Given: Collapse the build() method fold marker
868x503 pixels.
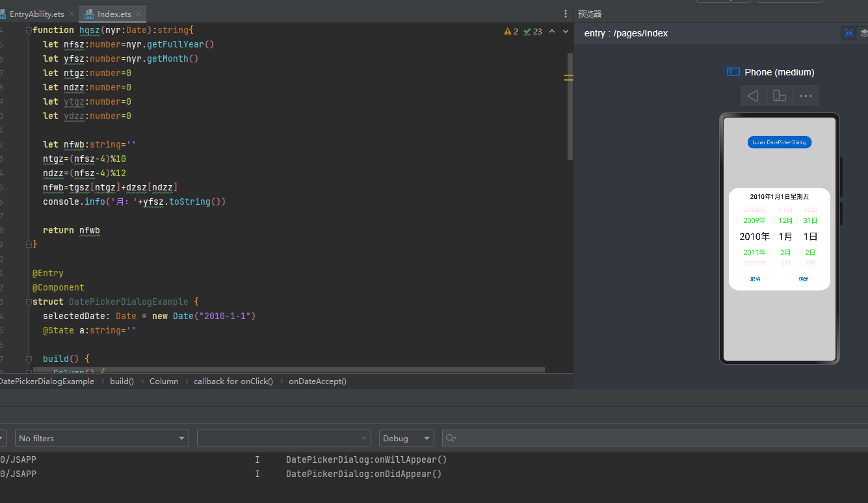Looking at the screenshot, I should 28,359.
